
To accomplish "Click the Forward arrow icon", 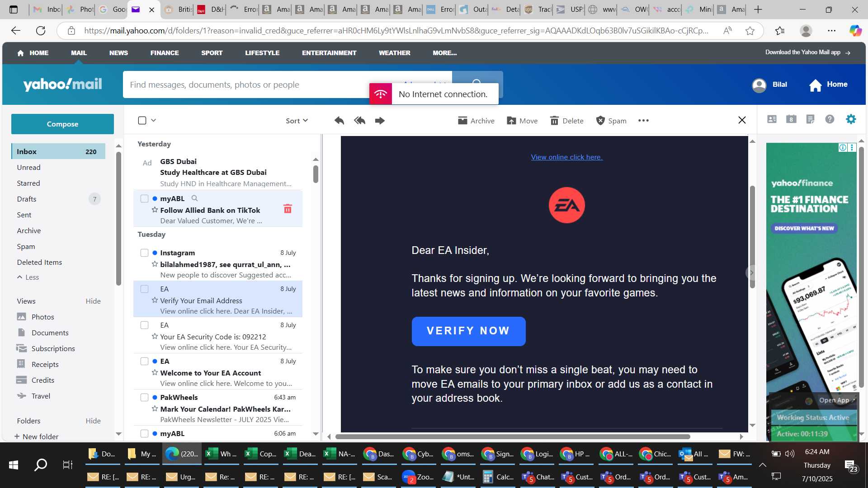I will point(380,121).
